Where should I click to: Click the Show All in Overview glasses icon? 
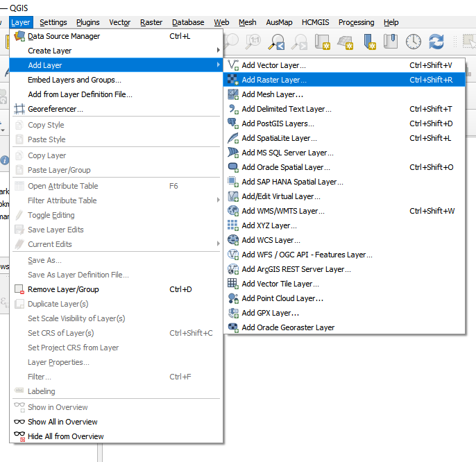19,422
